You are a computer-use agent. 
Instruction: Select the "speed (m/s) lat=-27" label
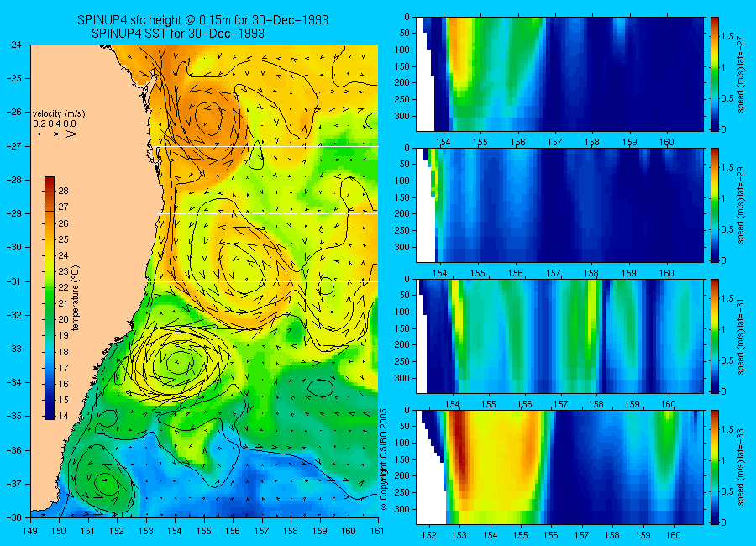tap(742, 74)
